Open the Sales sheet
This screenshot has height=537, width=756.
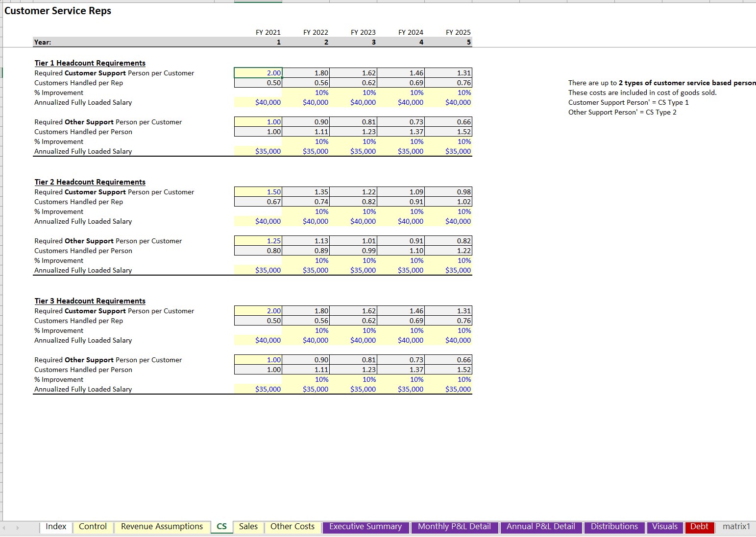[248, 527]
